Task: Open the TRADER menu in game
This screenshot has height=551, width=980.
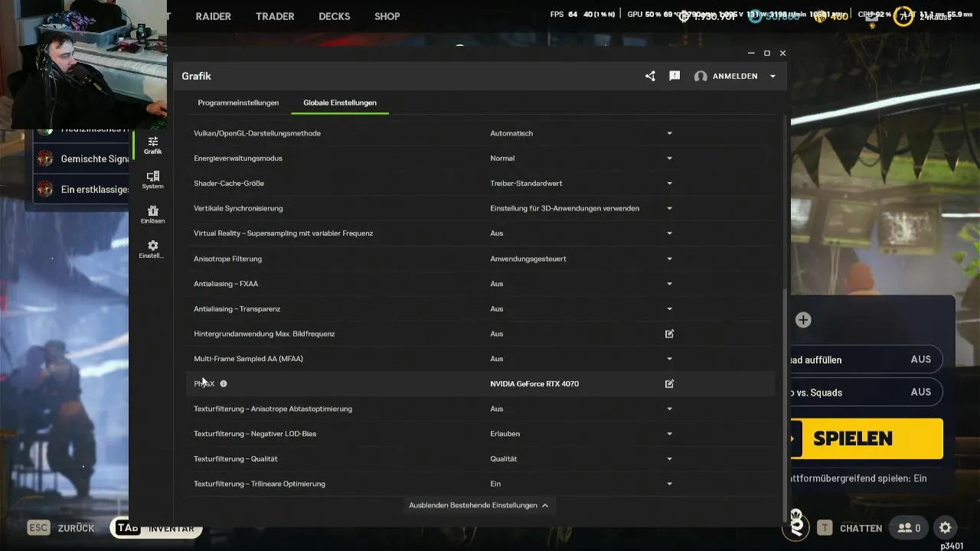Action: 275,16
